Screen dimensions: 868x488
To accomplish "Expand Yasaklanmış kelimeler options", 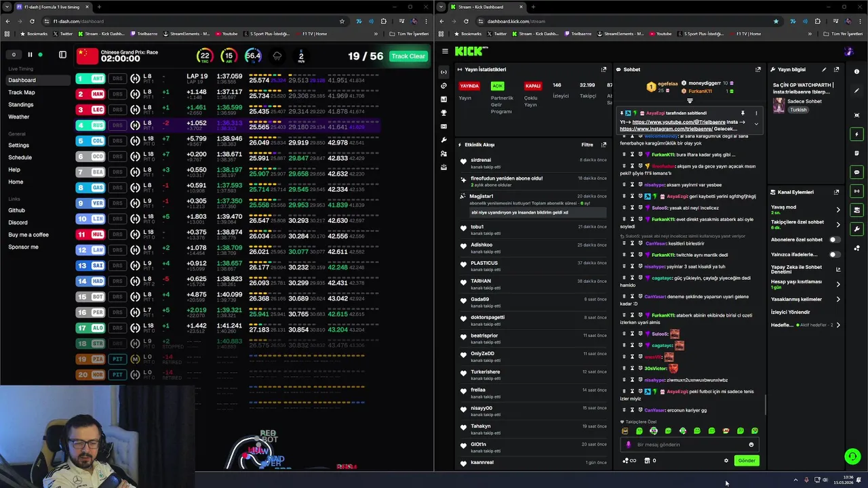I will click(837, 299).
